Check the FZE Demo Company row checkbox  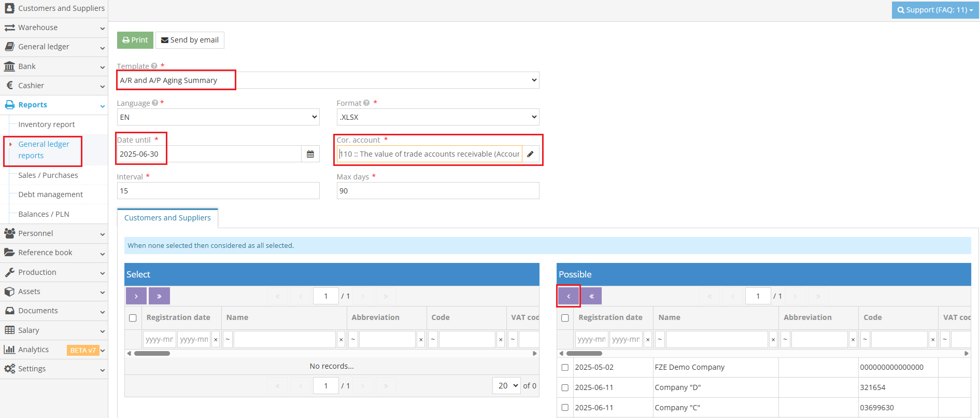tap(565, 367)
